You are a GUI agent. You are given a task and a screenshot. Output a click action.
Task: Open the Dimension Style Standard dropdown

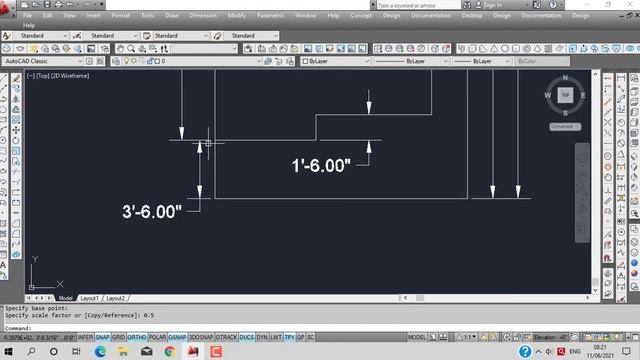coord(111,36)
